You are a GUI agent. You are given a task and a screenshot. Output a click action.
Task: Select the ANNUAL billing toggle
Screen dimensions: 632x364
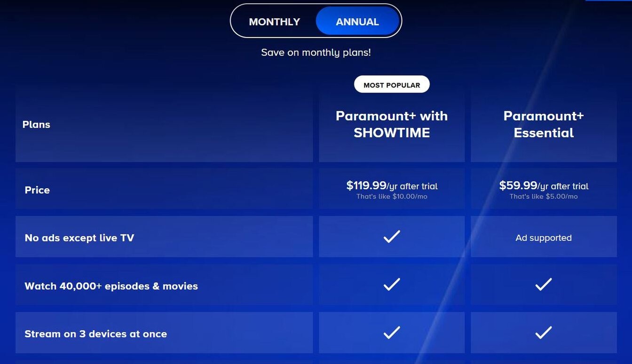[x=357, y=22]
